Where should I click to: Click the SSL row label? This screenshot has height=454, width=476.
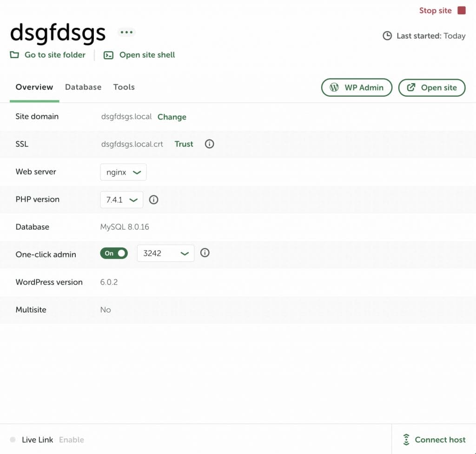click(x=22, y=144)
